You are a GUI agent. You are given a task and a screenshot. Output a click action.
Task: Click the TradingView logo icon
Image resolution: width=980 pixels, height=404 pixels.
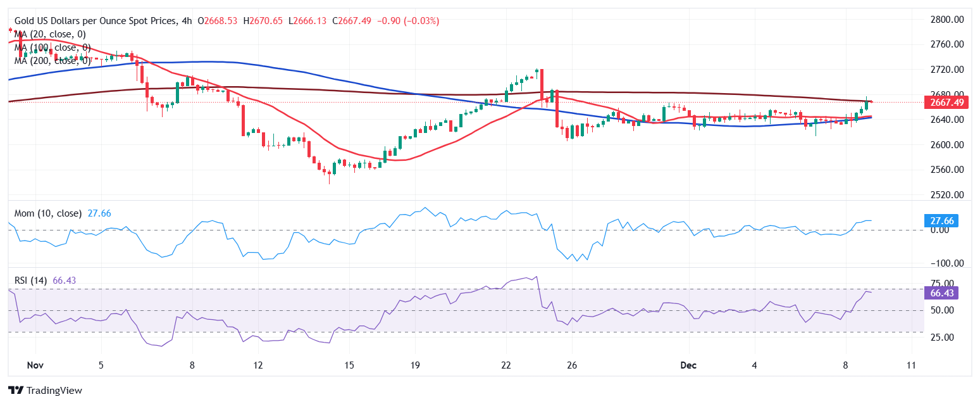pos(15,391)
